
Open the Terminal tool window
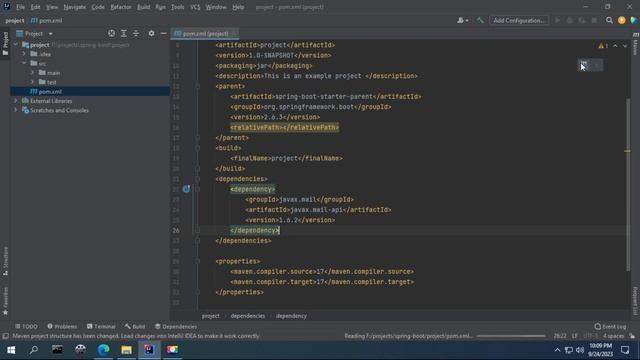(101, 327)
